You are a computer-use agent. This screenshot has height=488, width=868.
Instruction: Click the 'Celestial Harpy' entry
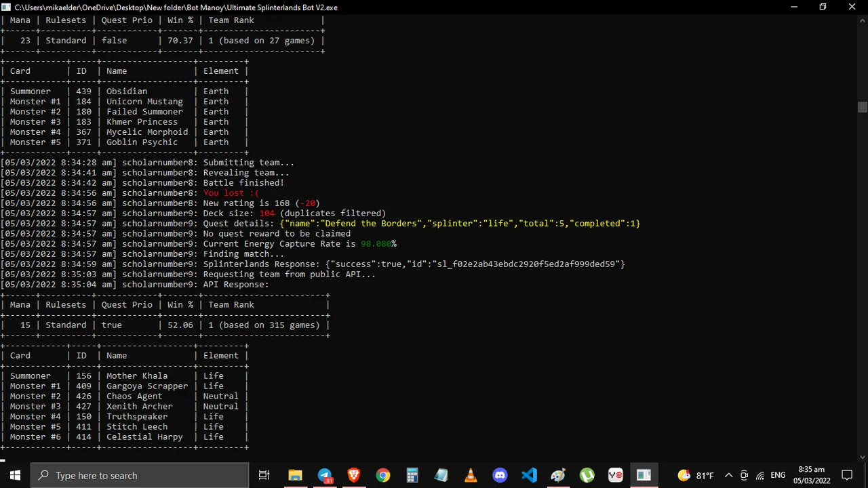(x=144, y=437)
